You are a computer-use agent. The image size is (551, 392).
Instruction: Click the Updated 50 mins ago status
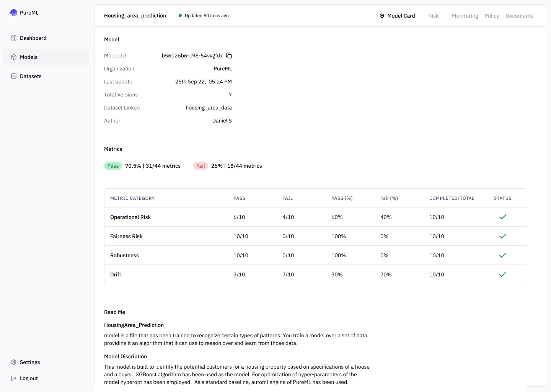pos(204,16)
